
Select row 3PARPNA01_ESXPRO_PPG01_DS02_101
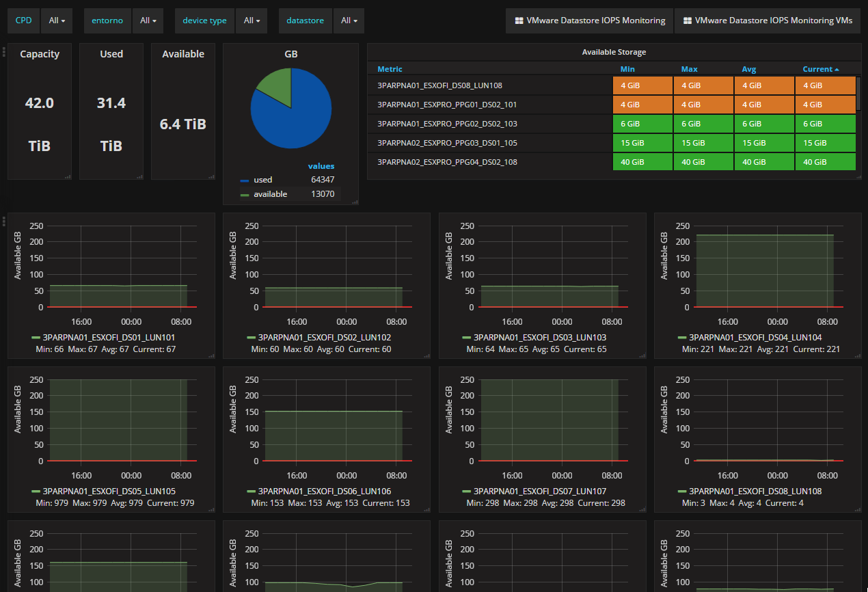pyautogui.click(x=611, y=105)
